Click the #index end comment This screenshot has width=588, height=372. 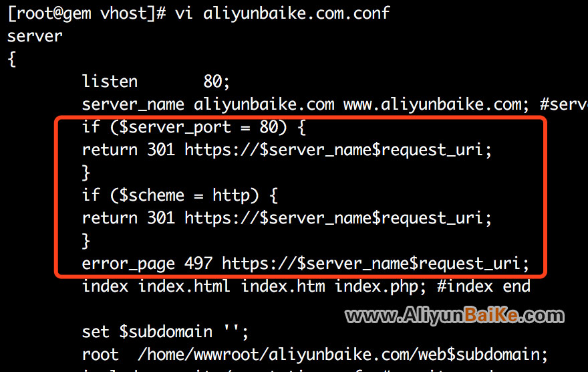point(484,286)
